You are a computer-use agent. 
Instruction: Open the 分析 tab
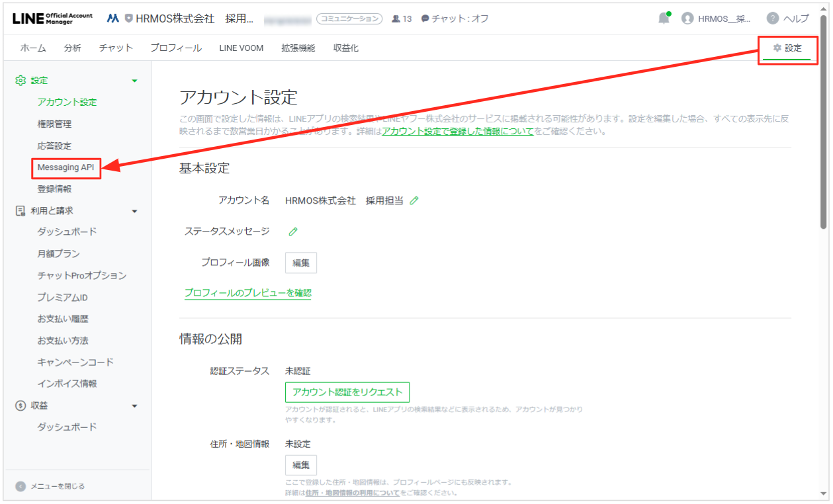click(73, 48)
